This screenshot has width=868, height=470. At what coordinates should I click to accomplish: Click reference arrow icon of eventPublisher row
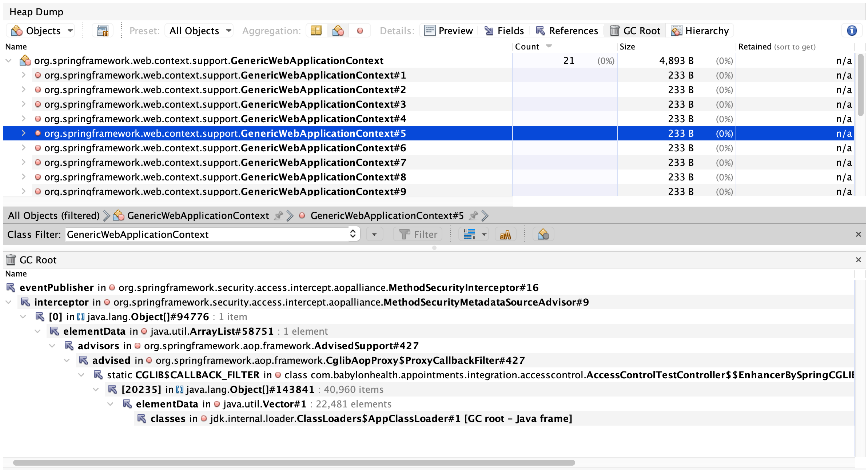[11, 287]
